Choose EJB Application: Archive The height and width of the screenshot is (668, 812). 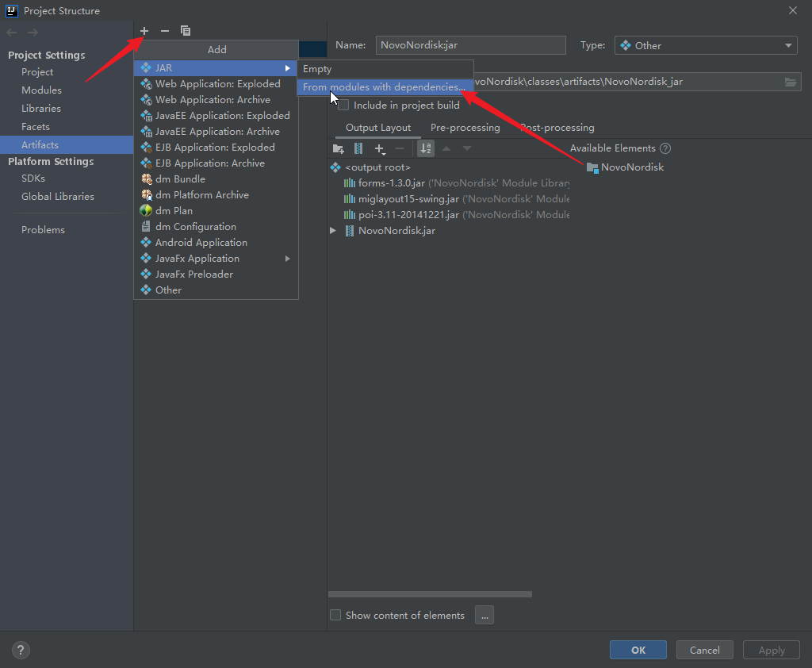[x=216, y=163]
